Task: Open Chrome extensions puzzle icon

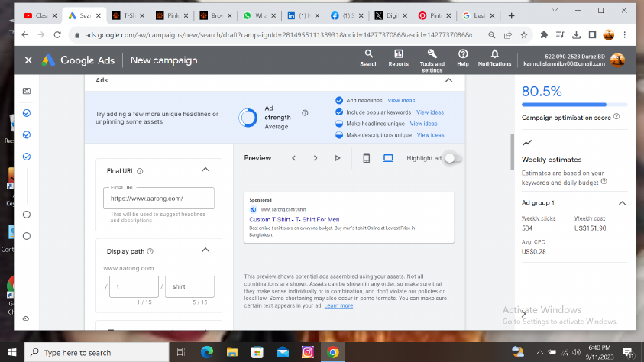Action: [x=544, y=35]
